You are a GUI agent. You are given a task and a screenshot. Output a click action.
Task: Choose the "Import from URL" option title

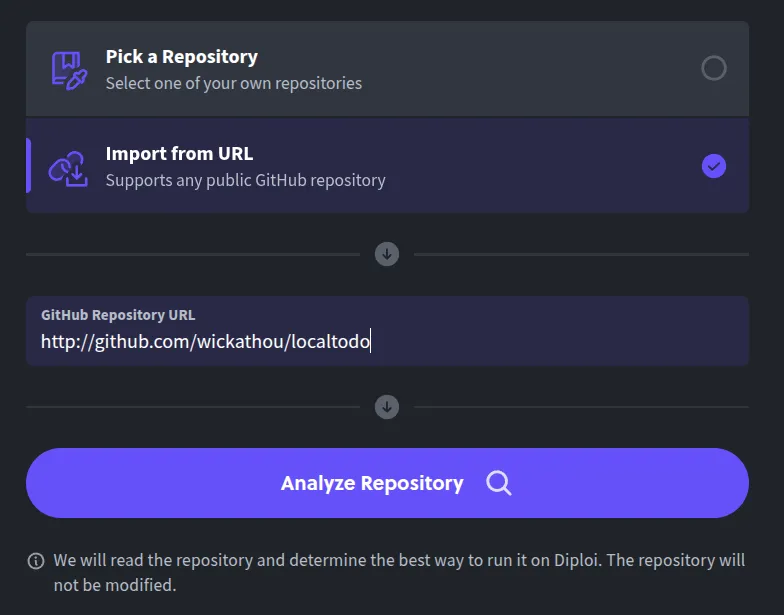click(x=179, y=154)
